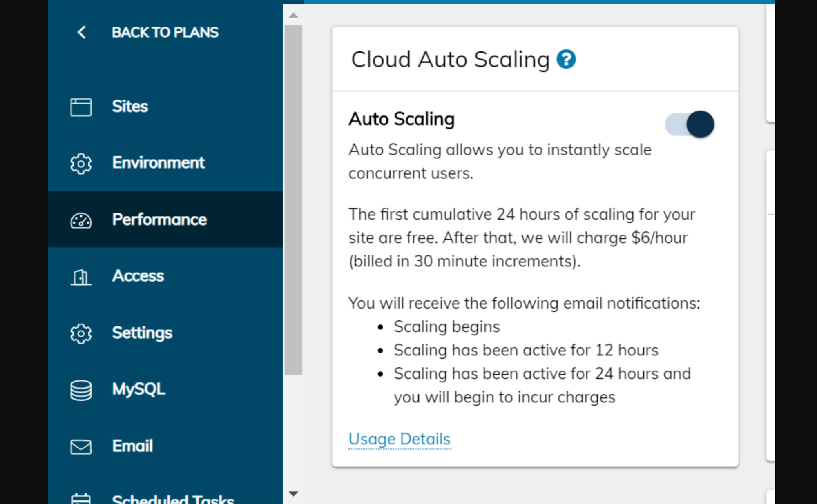Go back via BACK TO PLANS text
This screenshot has width=817, height=504.
pos(165,32)
